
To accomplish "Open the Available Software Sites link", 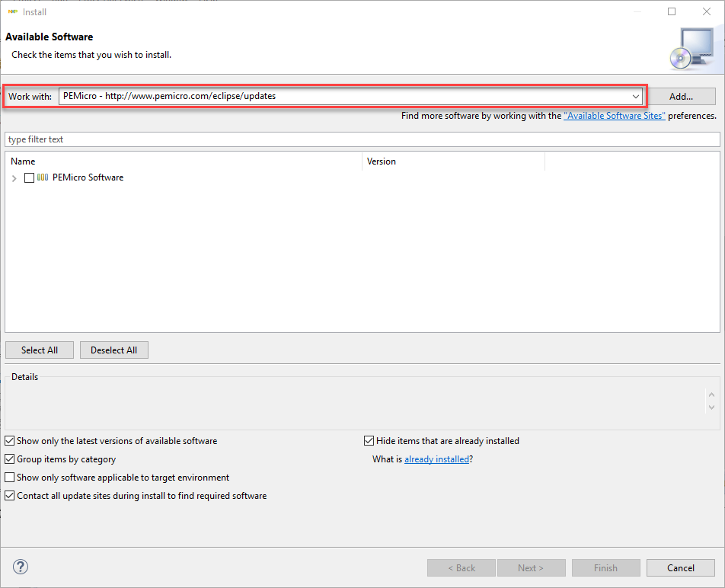I will click(614, 116).
